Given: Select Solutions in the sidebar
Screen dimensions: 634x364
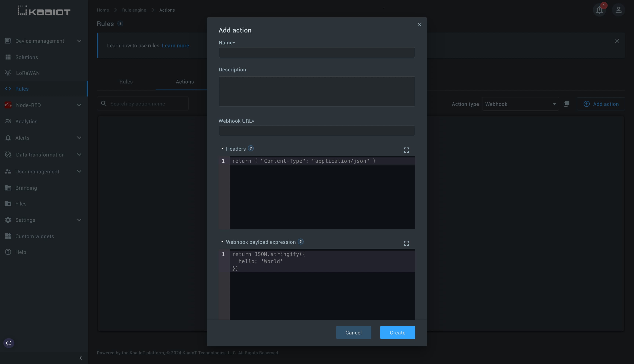Looking at the screenshot, I should coord(44,57).
